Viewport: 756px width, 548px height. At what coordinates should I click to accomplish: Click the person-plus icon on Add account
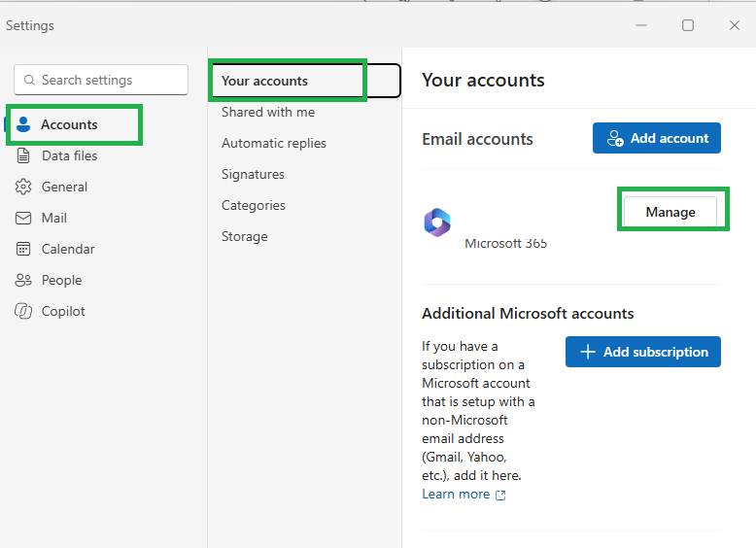(615, 138)
